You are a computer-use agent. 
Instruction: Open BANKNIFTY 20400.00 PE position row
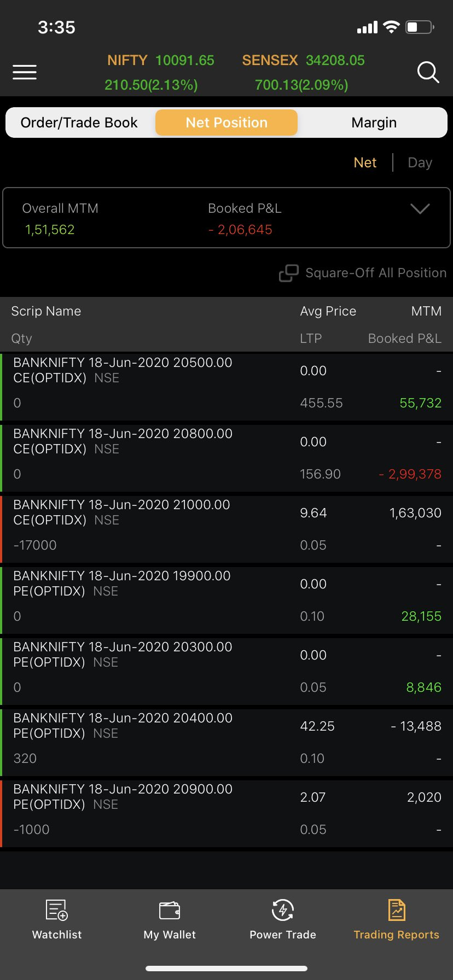pos(226,742)
